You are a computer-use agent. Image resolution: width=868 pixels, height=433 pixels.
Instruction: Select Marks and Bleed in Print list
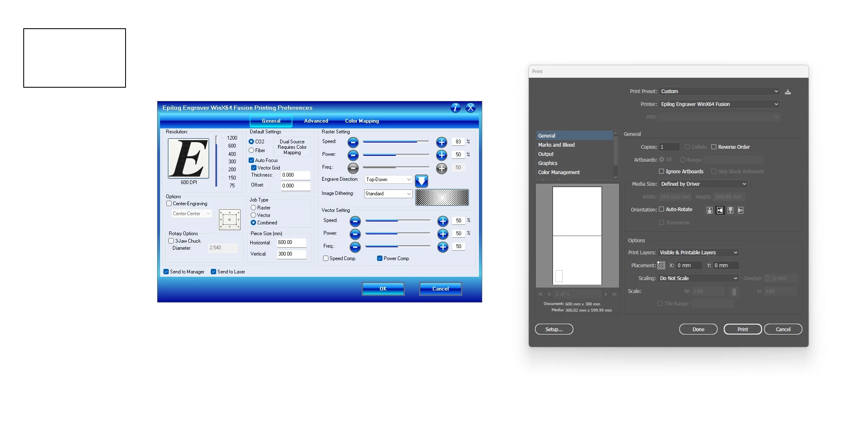(x=575, y=145)
